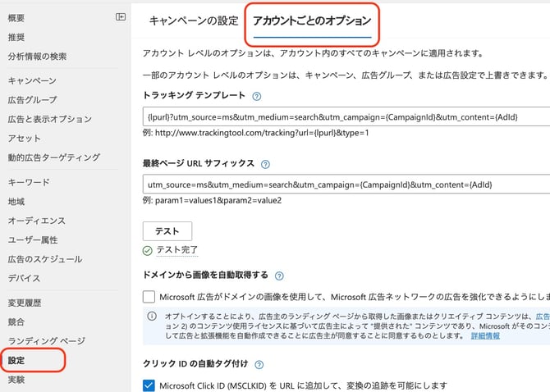Click help icon beside ドメインから画像を自動取得する
Viewport: 550px width, 392px height.
coord(279,276)
